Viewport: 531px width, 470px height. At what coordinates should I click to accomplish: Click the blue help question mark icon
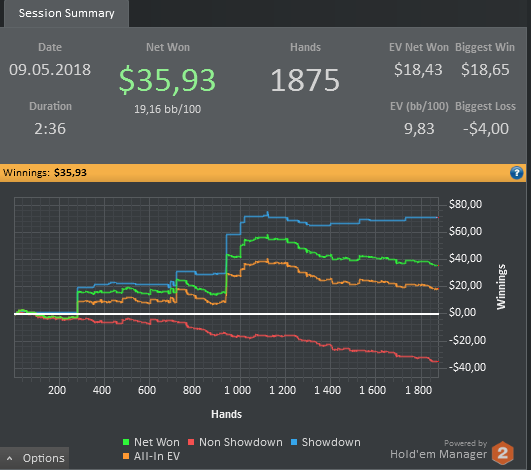pos(516,173)
